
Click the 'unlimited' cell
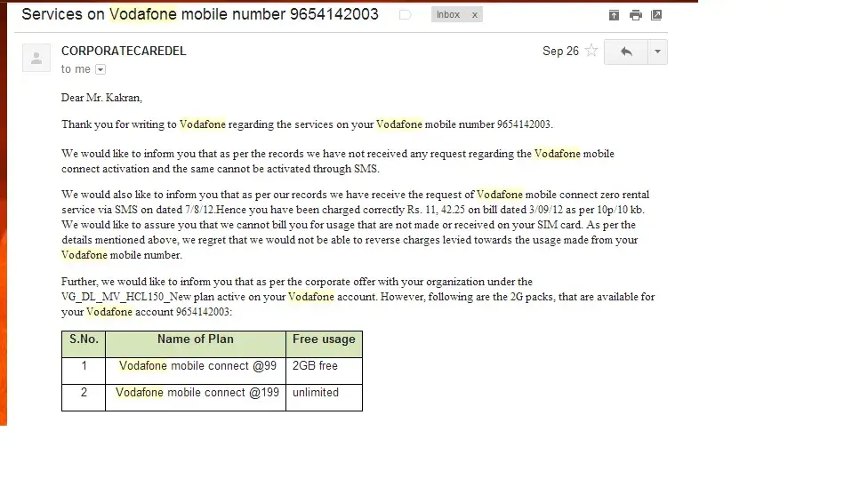325,397
